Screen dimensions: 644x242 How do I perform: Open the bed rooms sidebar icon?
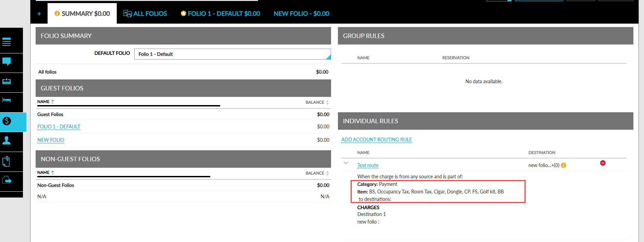coord(7,100)
